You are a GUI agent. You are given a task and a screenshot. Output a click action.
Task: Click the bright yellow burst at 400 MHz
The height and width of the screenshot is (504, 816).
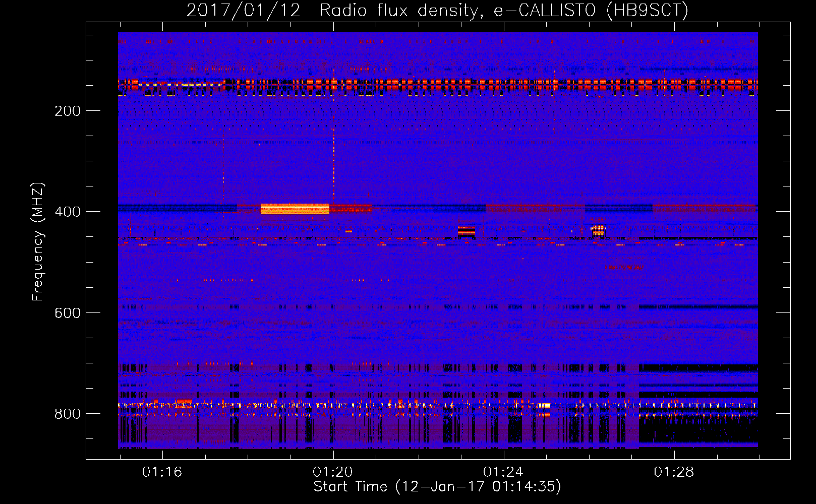tap(295, 209)
